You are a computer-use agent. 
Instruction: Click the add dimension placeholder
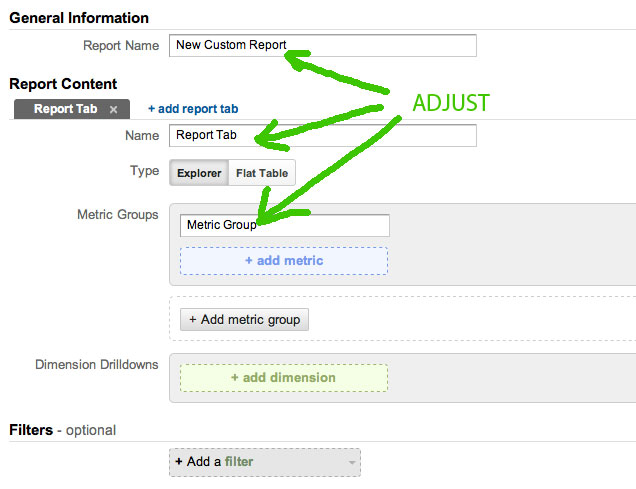(x=284, y=378)
